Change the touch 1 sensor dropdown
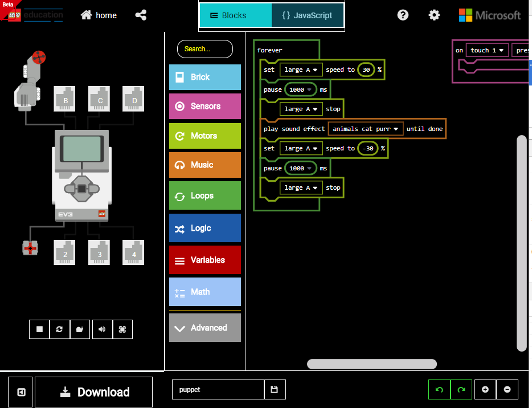 (487, 50)
